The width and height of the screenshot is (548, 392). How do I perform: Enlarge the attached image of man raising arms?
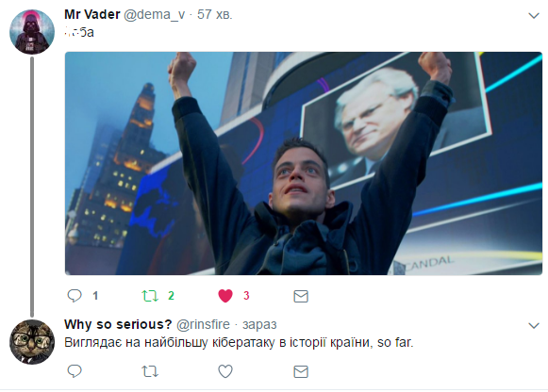tap(304, 163)
